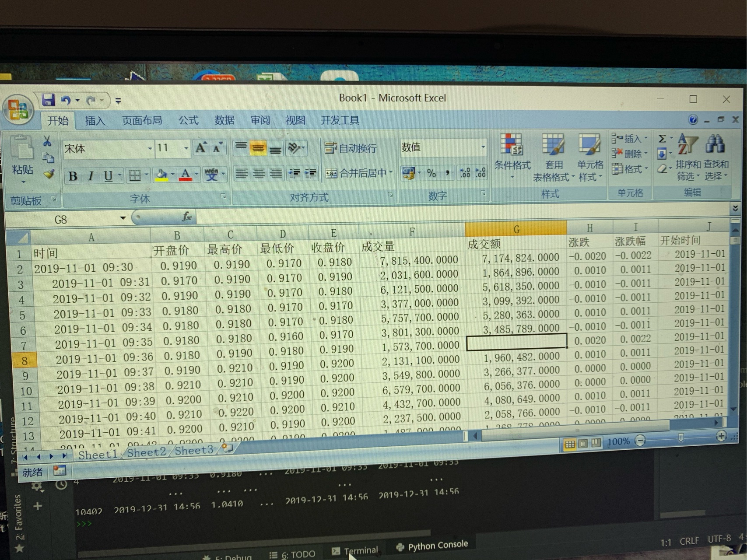Open the 格式 format cells menu
Screen dimensions: 747x560
point(629,168)
